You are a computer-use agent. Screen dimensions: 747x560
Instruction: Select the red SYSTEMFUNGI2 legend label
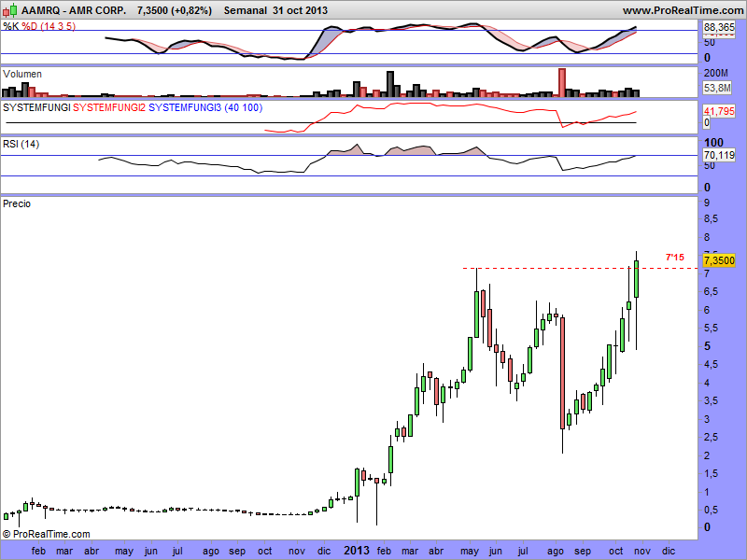[x=109, y=108]
